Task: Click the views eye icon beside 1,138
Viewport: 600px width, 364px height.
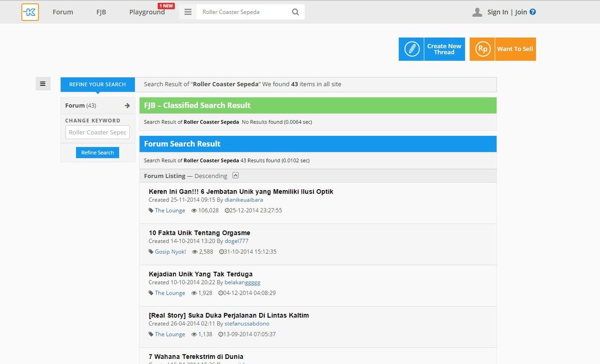Action: (x=194, y=334)
